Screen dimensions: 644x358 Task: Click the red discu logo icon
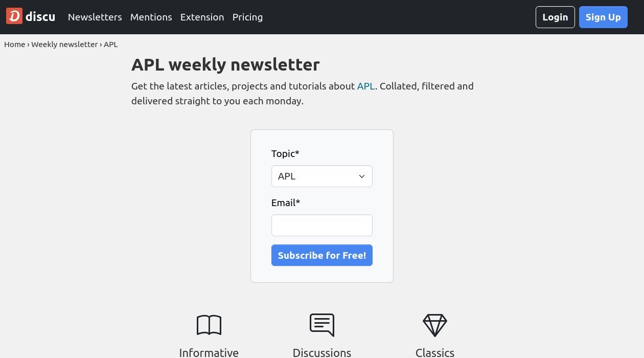(x=14, y=16)
